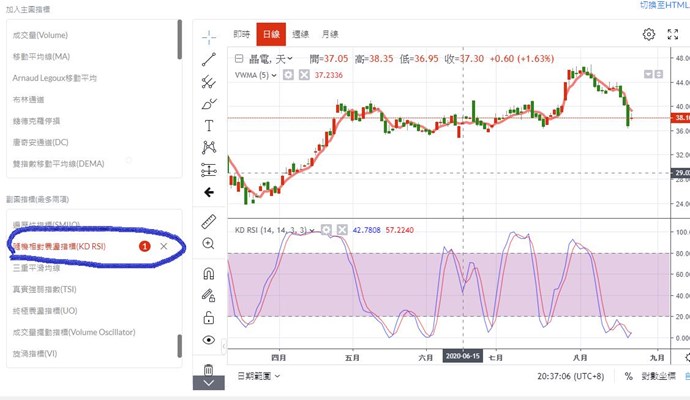Select the trend line drawing tool
Viewport: 690px width, 400px height.
[x=209, y=58]
